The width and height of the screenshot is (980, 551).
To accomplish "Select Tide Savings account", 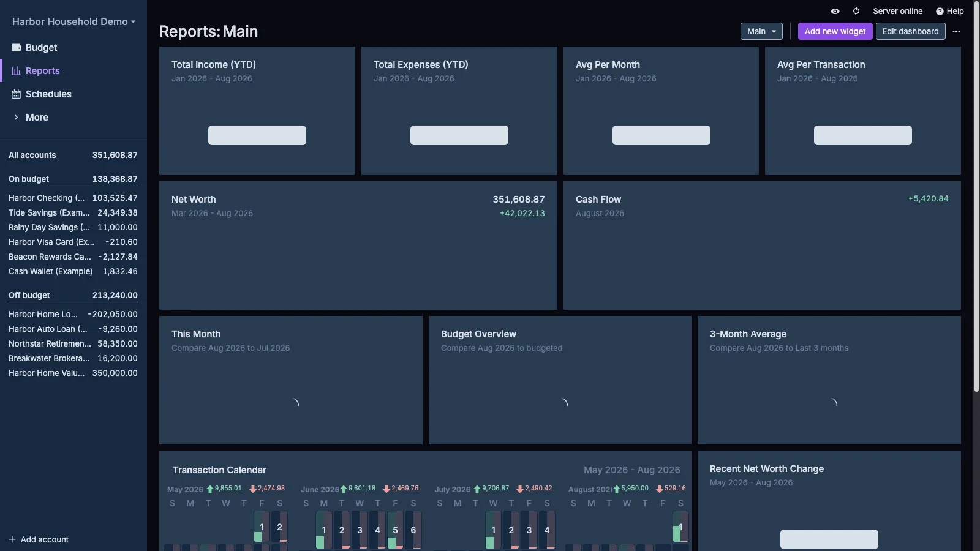I will tap(73, 213).
